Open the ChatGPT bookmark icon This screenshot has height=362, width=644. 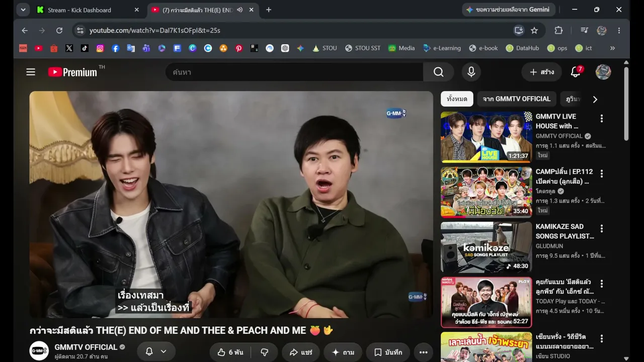tap(285, 48)
